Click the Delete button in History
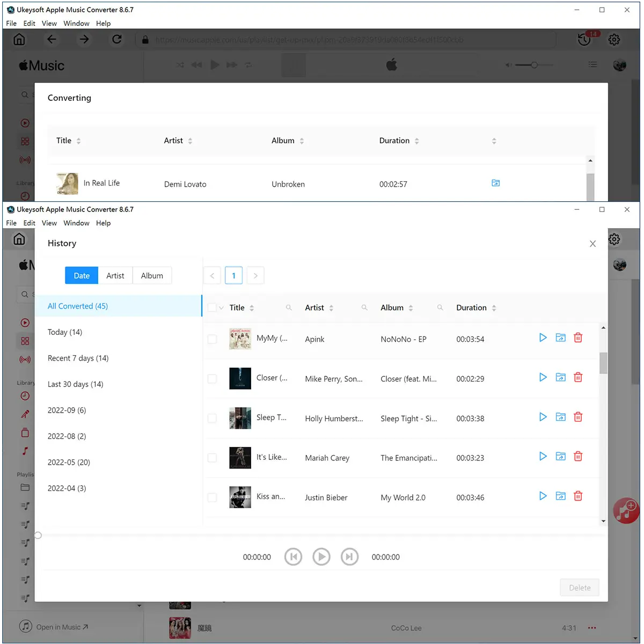 pyautogui.click(x=580, y=588)
